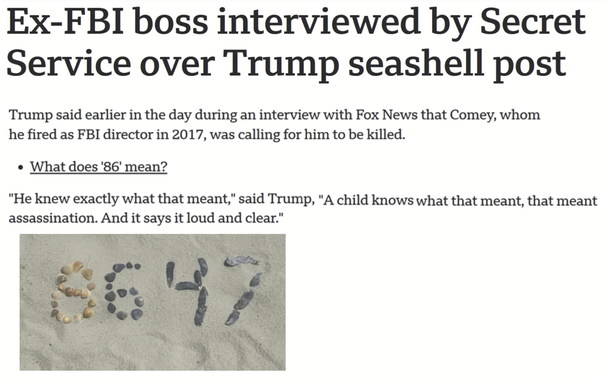Open the "What does '86' mean?" link
This screenshot has width=605, height=381.
click(x=99, y=167)
